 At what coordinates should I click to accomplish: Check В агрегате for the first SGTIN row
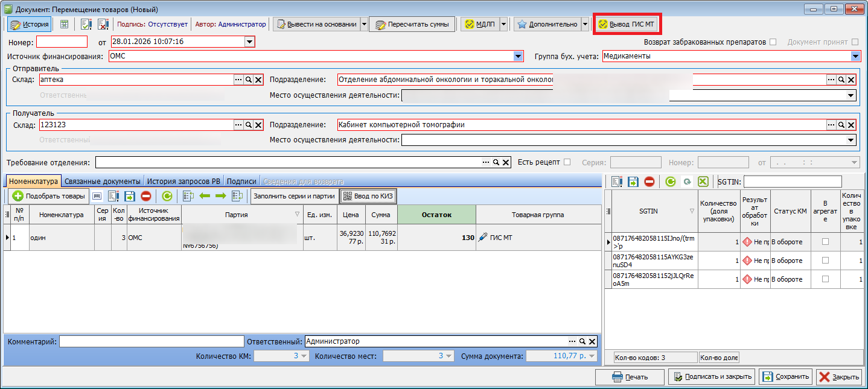point(825,242)
